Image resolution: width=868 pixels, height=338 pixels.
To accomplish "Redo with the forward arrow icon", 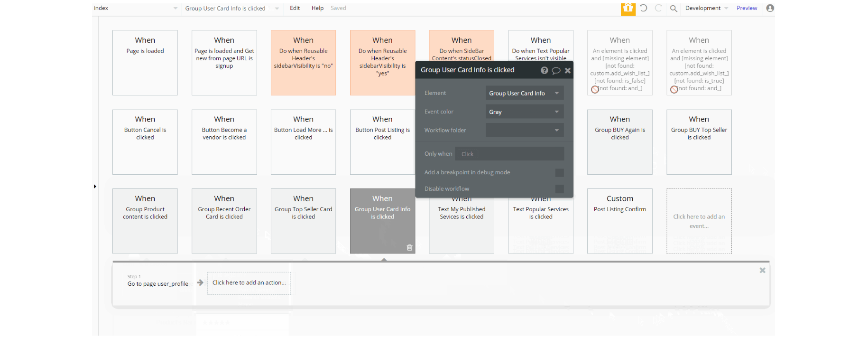I will pos(658,8).
